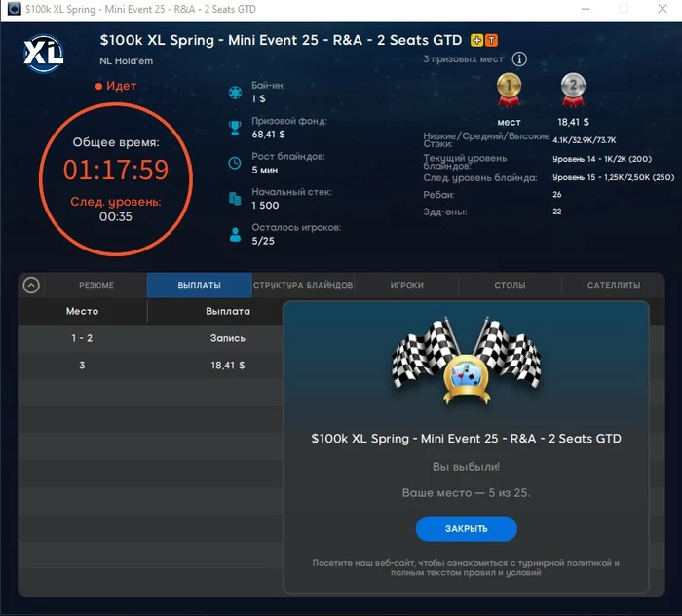Click the ЗАКРЫТЬ button
This screenshot has width=682, height=616.
tap(467, 528)
